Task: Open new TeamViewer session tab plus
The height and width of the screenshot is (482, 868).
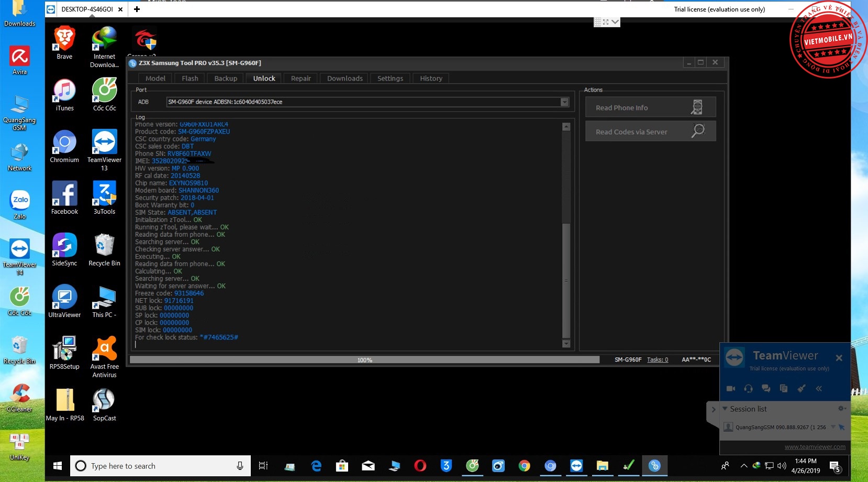Action: pos(137,9)
